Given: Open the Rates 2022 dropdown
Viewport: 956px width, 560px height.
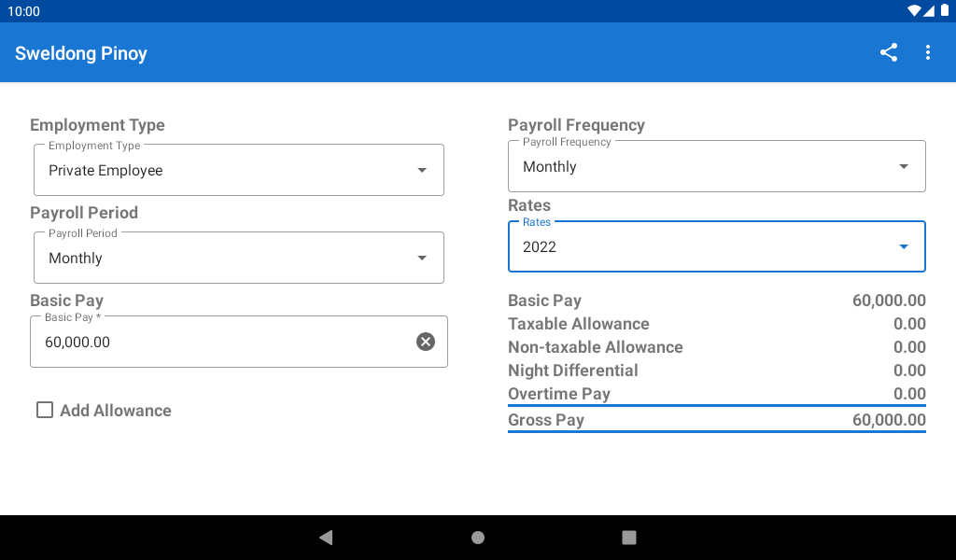Looking at the screenshot, I should click(717, 246).
